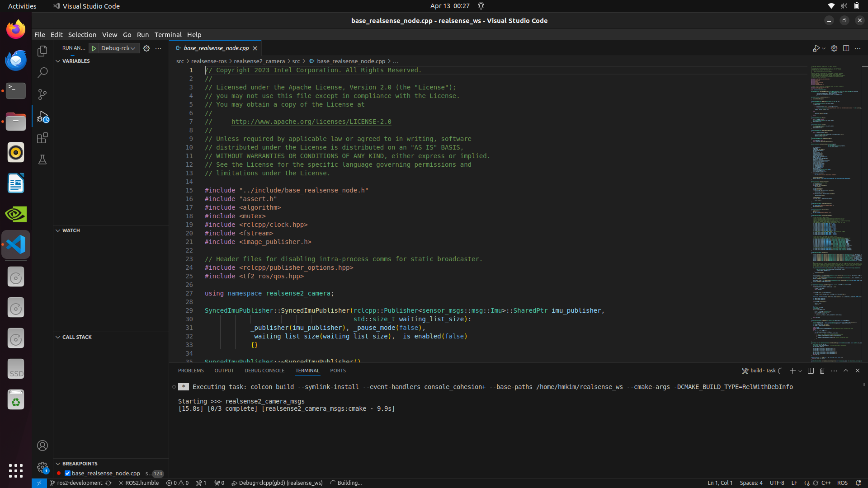Open Firefox from the Ubuntu dock
The height and width of the screenshot is (488, 868).
16,29
